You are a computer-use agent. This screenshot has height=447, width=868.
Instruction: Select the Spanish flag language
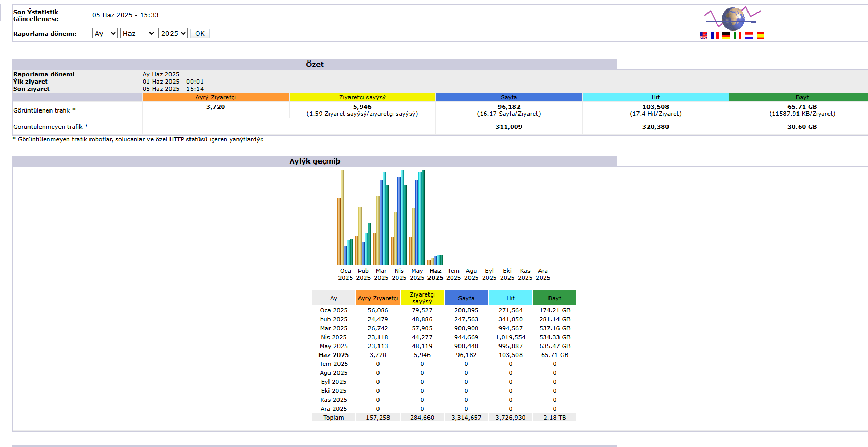761,36
